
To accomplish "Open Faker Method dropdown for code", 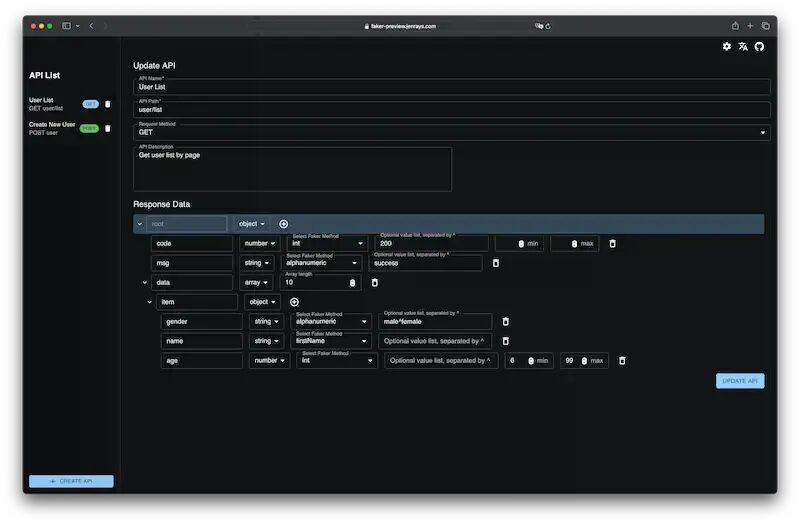I will tap(327, 243).
